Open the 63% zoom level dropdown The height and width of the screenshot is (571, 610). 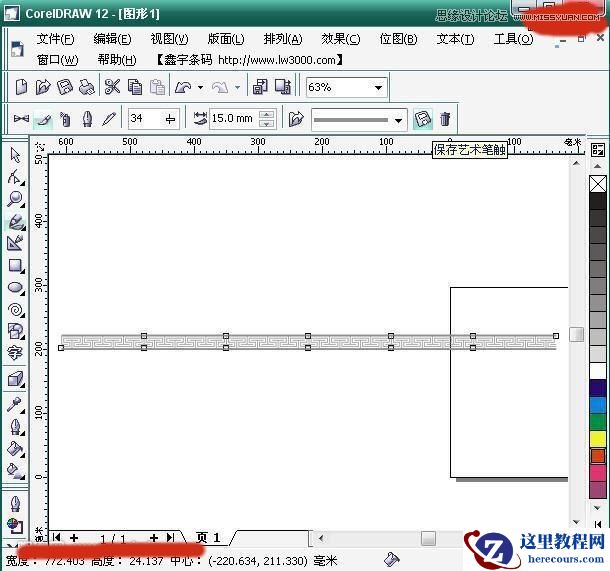[378, 88]
